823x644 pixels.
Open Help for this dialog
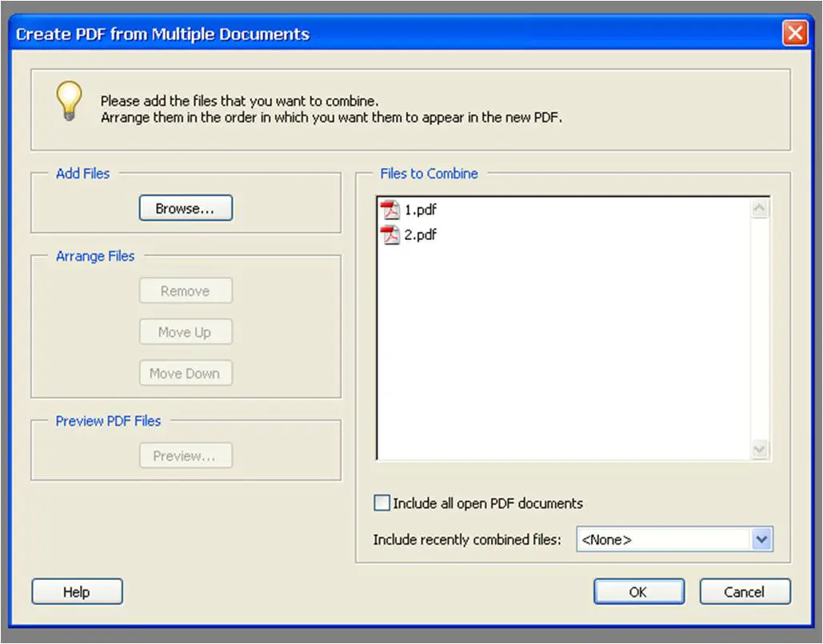click(x=77, y=592)
